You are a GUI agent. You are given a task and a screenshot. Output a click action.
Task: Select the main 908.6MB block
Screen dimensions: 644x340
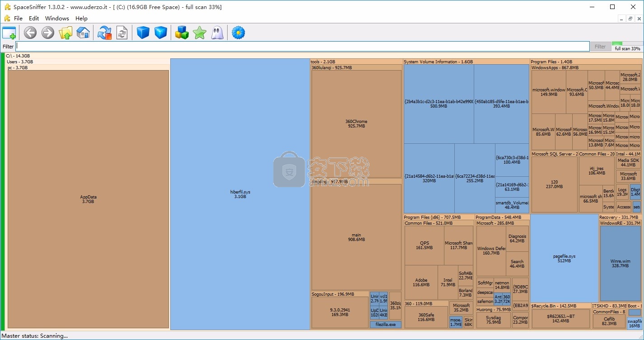(356, 237)
